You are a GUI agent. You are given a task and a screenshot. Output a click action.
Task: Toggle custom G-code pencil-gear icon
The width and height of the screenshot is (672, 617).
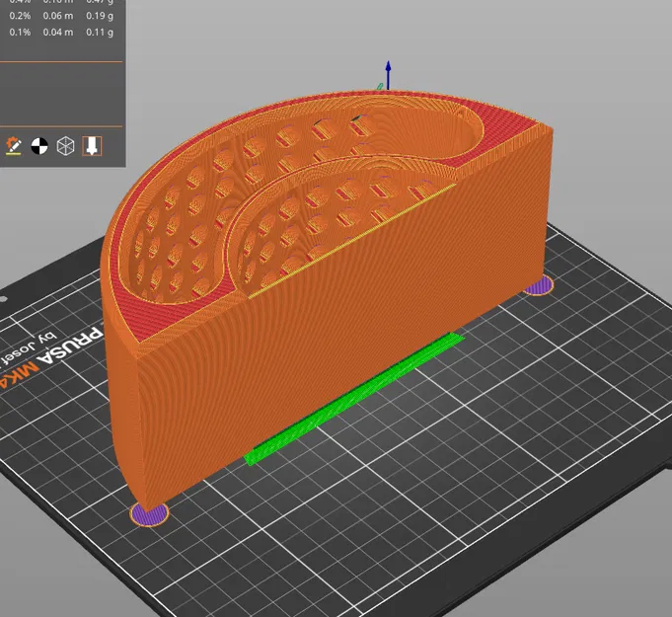coord(14,146)
